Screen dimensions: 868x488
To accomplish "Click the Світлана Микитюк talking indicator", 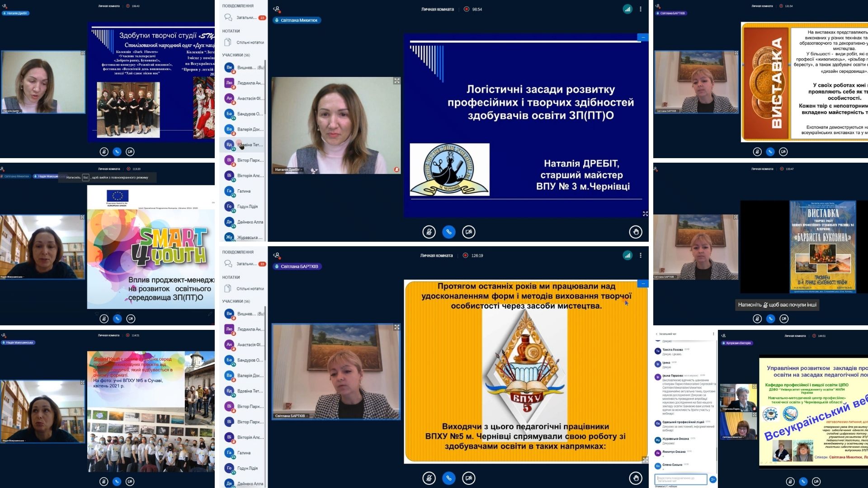I will tap(296, 20).
